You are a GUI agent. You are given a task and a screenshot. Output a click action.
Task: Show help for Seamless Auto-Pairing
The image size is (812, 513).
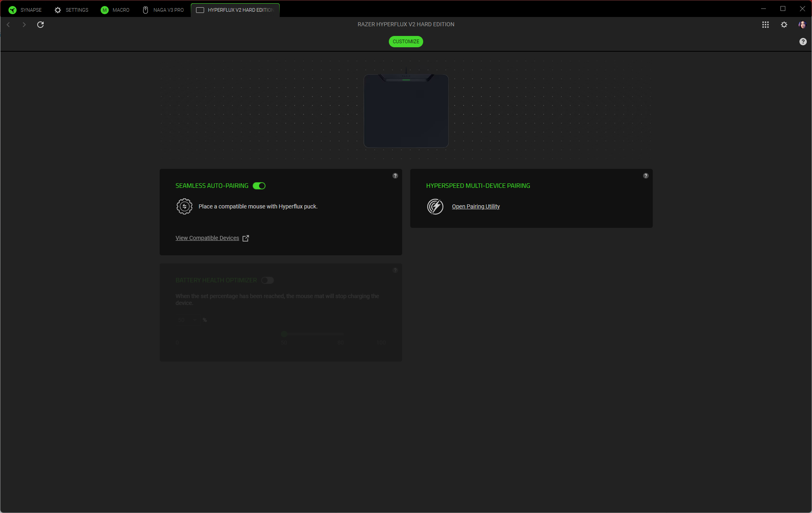(x=395, y=176)
